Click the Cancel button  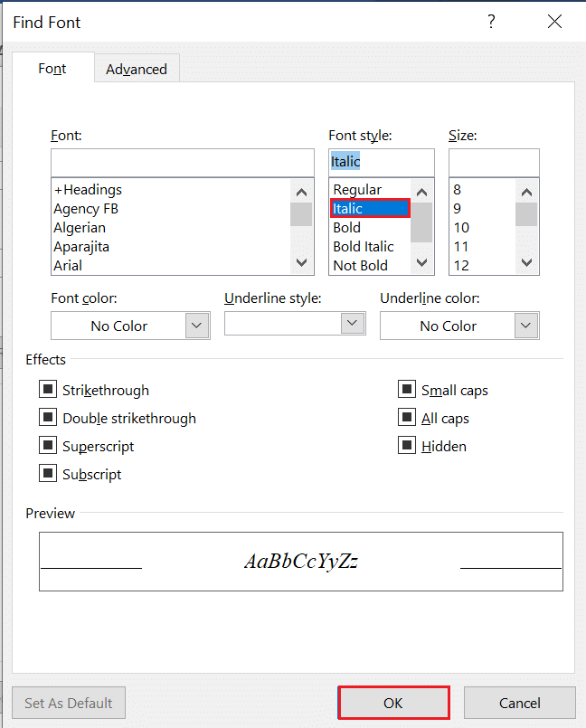(520, 703)
